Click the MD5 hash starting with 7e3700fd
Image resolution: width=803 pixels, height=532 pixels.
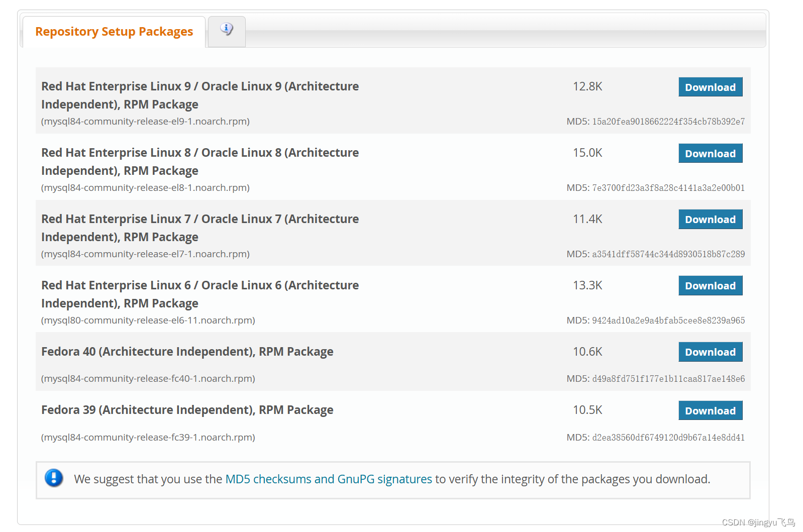668,187
